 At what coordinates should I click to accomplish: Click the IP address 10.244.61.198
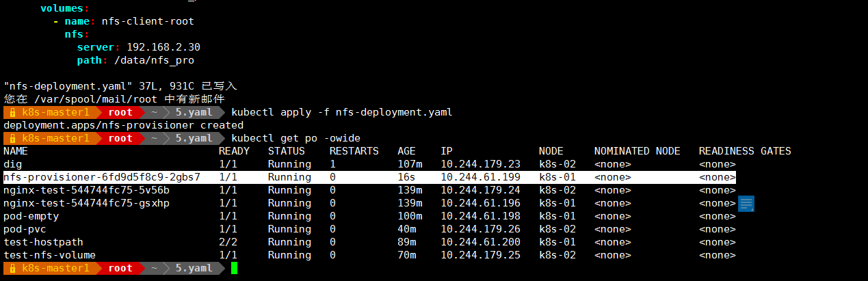click(480, 216)
